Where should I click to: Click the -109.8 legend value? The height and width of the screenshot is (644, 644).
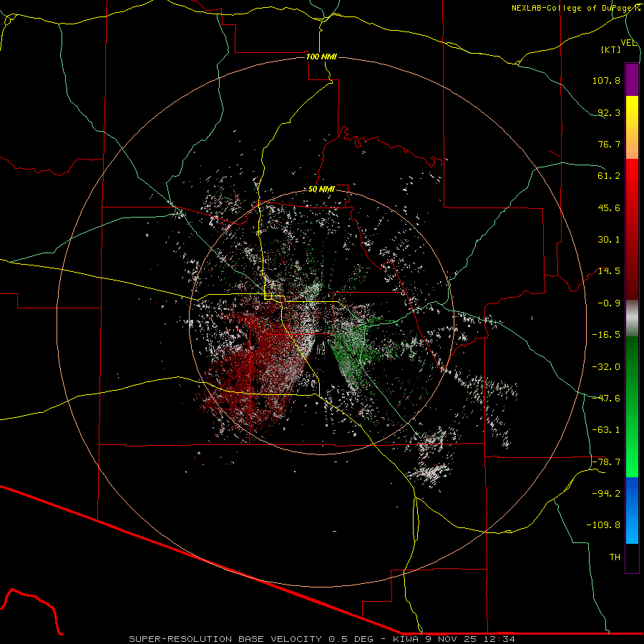603,525
